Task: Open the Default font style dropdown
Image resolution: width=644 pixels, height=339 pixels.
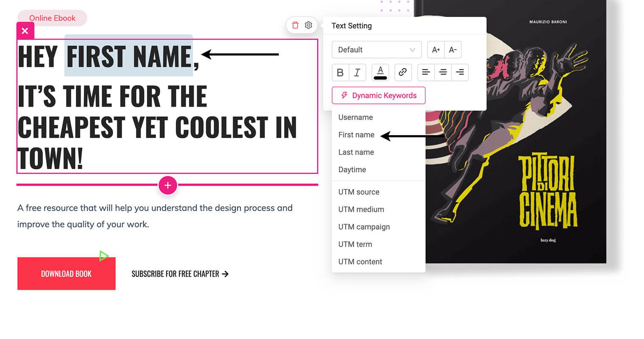Action: (x=377, y=50)
